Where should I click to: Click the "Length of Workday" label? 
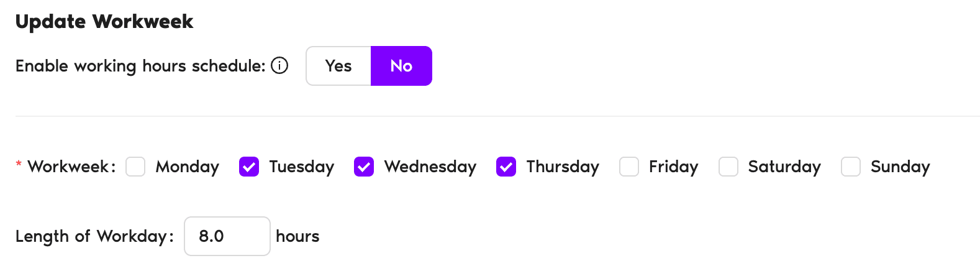(x=94, y=236)
